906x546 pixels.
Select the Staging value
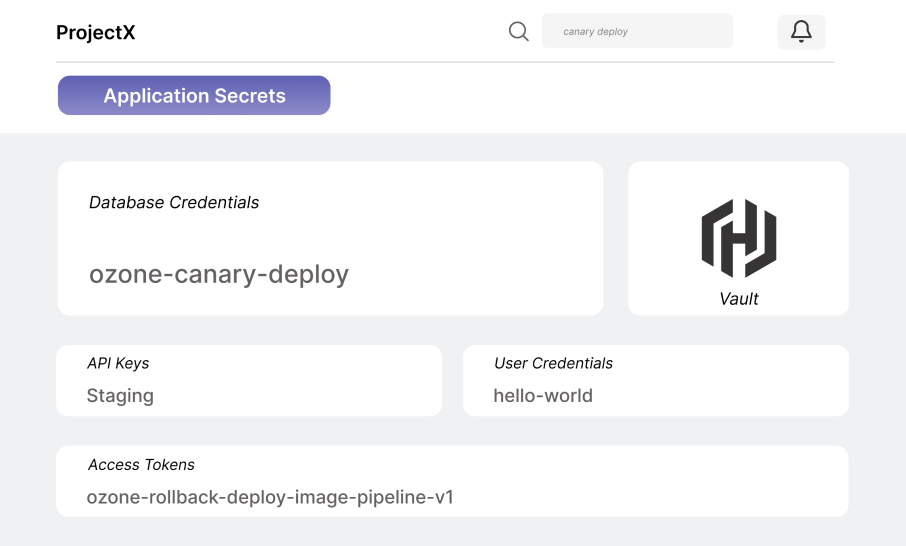tap(120, 396)
